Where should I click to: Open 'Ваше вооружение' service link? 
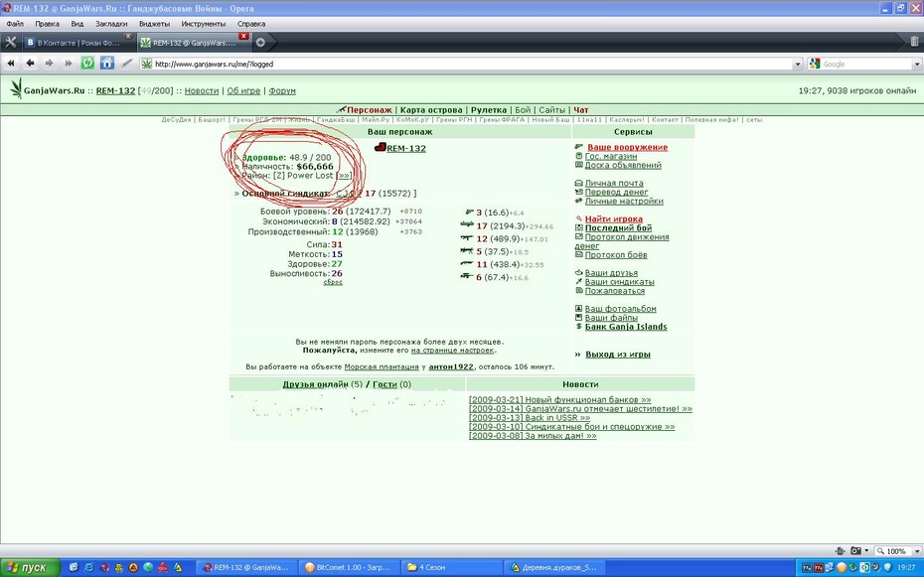tap(628, 147)
